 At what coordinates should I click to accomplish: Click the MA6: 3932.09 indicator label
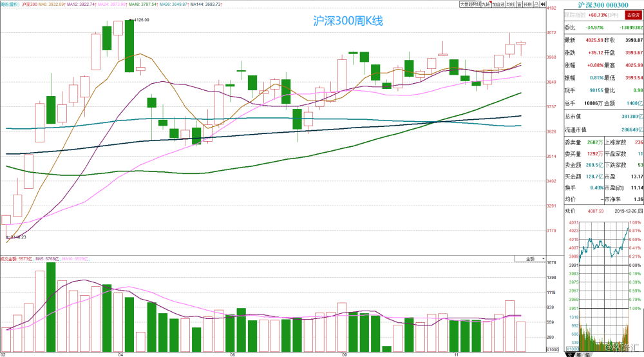(x=52, y=4)
